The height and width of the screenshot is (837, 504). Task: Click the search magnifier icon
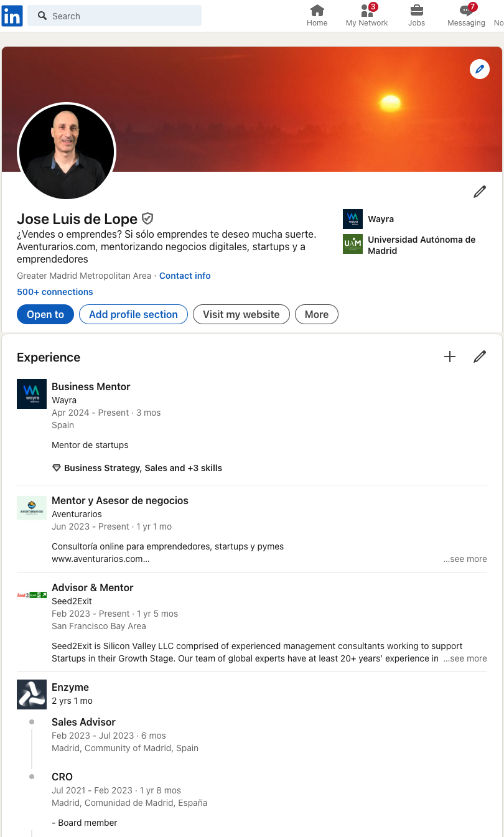42,16
